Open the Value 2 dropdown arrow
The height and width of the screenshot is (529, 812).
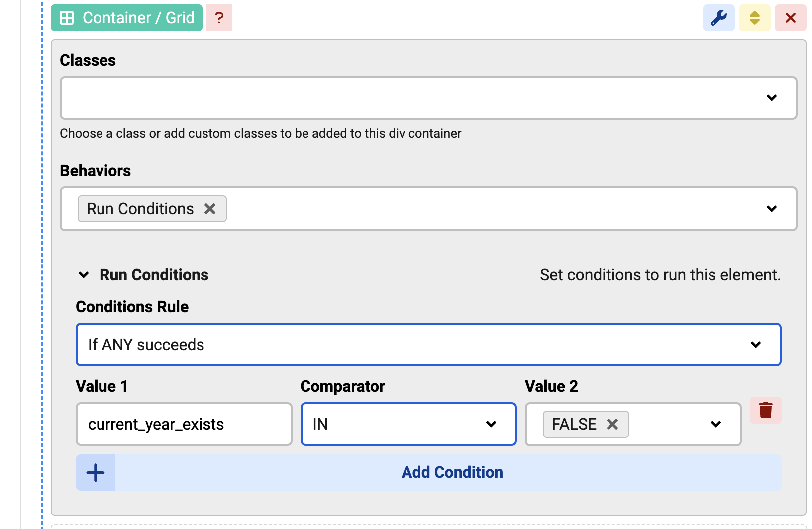[715, 424]
